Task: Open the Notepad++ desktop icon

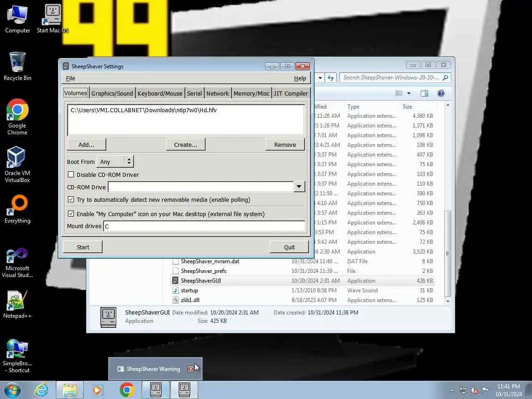Action: click(x=17, y=304)
